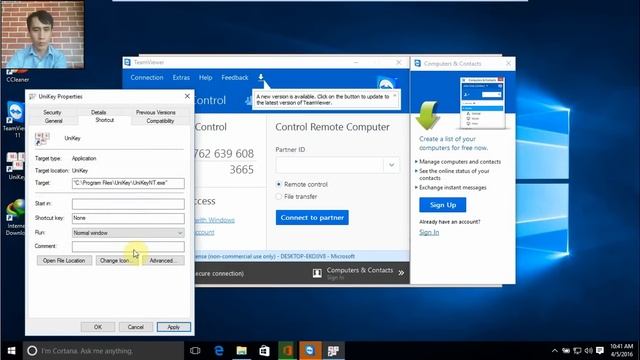The width and height of the screenshot is (640, 360).
Task: Open the Action Center notifications icon
Action: [x=600, y=351]
